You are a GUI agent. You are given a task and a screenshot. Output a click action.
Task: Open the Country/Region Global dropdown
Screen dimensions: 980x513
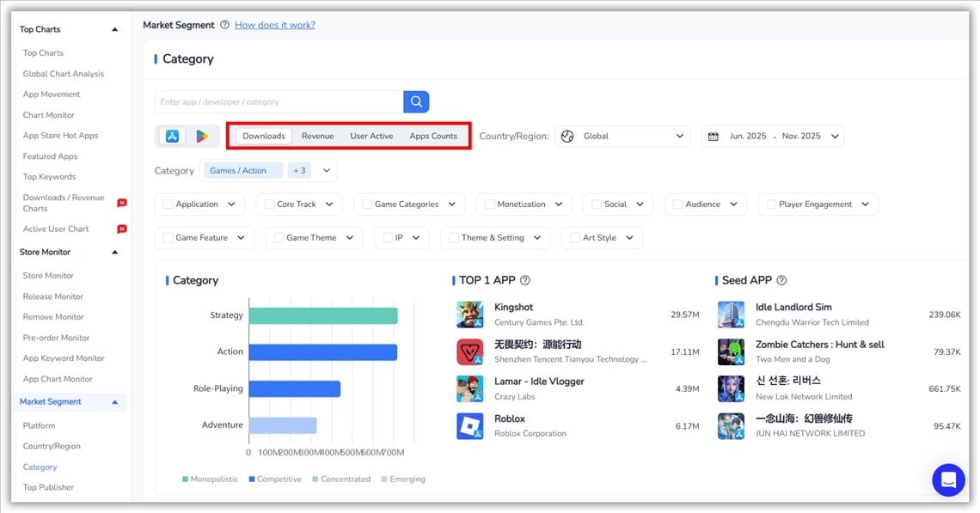pos(622,137)
